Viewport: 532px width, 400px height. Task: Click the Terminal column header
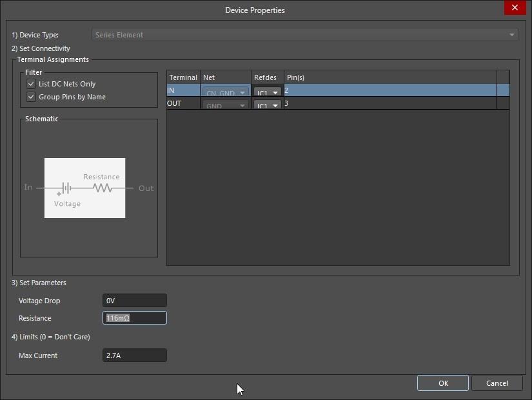click(183, 77)
